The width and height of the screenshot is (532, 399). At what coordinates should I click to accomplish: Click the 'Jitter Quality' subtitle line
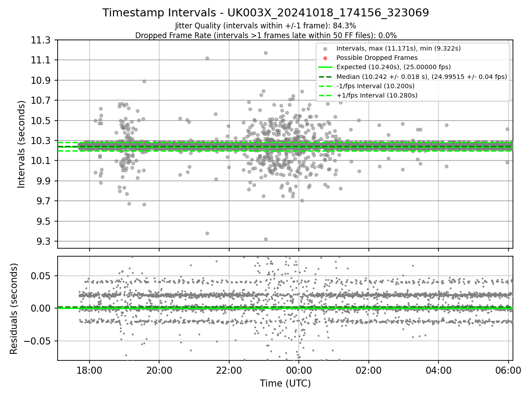coord(266,26)
